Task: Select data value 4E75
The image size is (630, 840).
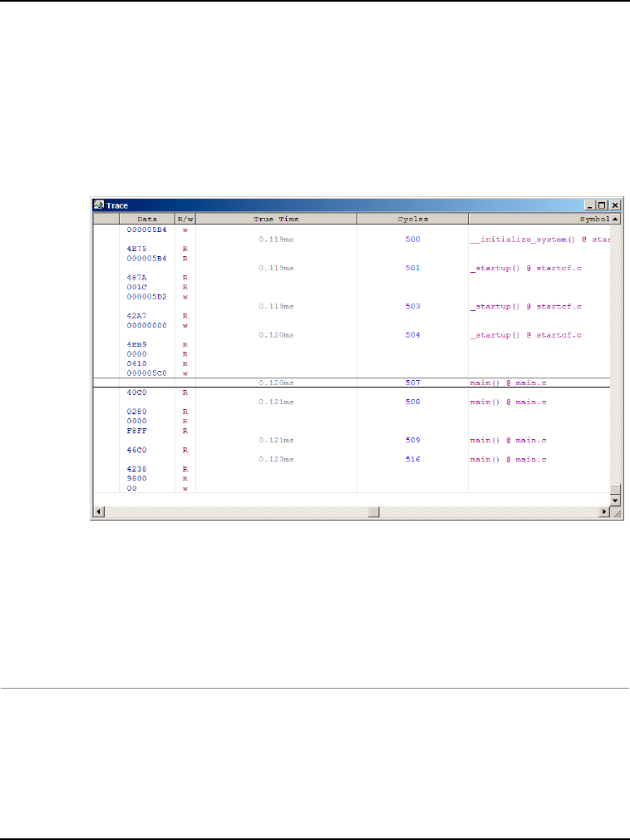Action: pos(136,249)
